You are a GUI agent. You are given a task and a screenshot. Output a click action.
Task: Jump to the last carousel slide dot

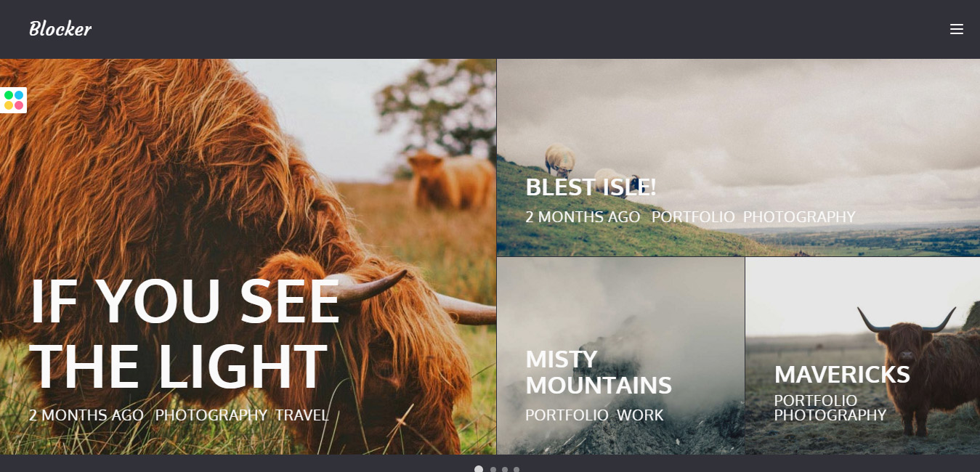(517, 470)
